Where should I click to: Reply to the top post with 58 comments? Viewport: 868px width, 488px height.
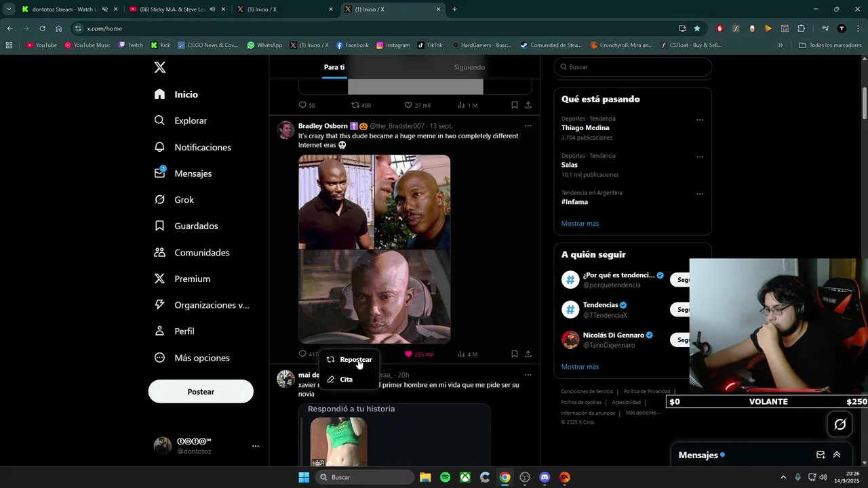tap(307, 105)
